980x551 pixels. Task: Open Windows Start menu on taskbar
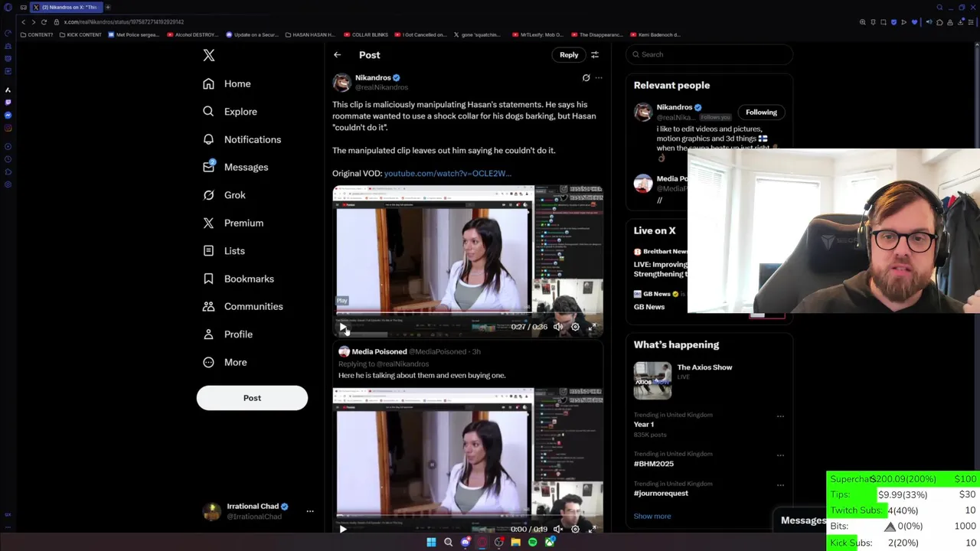431,542
